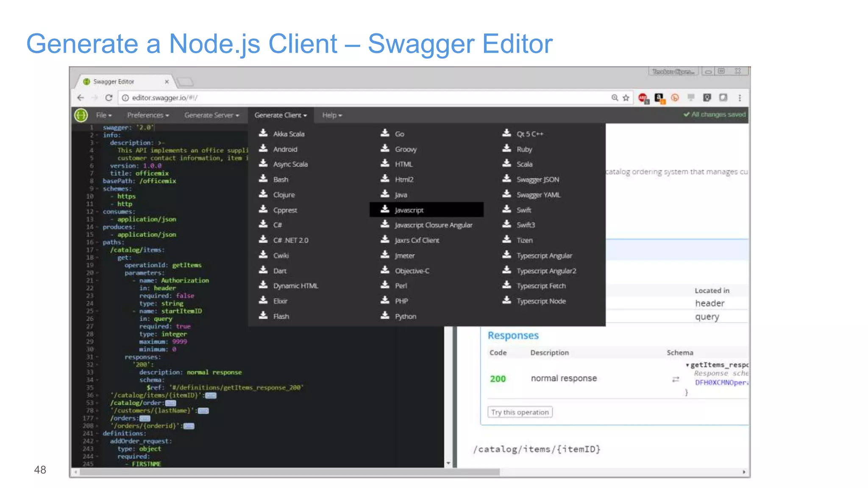Reload the page with refresh icon
This screenshot has width=868, height=488.
pos(109,98)
